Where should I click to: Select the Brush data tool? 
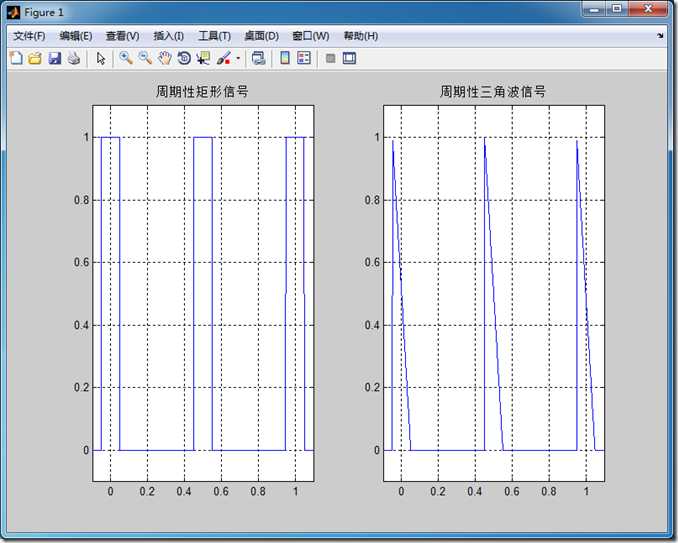click(x=224, y=58)
